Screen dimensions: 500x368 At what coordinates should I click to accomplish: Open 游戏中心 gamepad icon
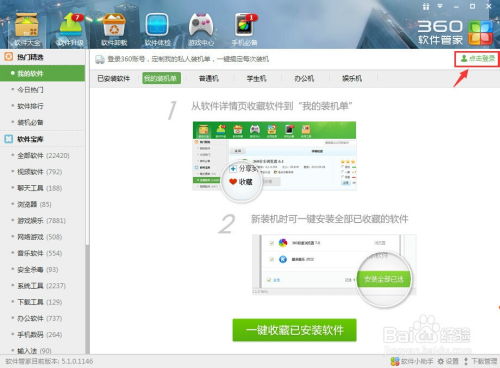[201, 29]
